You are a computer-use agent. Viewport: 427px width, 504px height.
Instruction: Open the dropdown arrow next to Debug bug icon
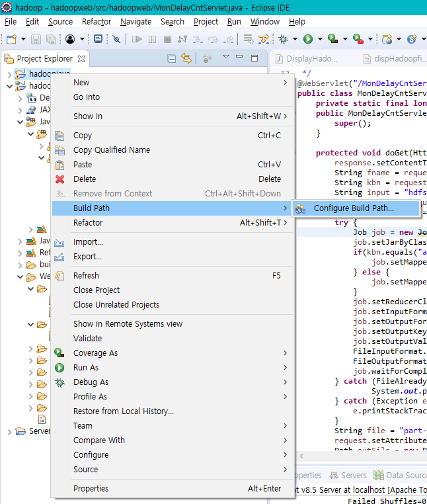pyautogui.click(x=295, y=39)
